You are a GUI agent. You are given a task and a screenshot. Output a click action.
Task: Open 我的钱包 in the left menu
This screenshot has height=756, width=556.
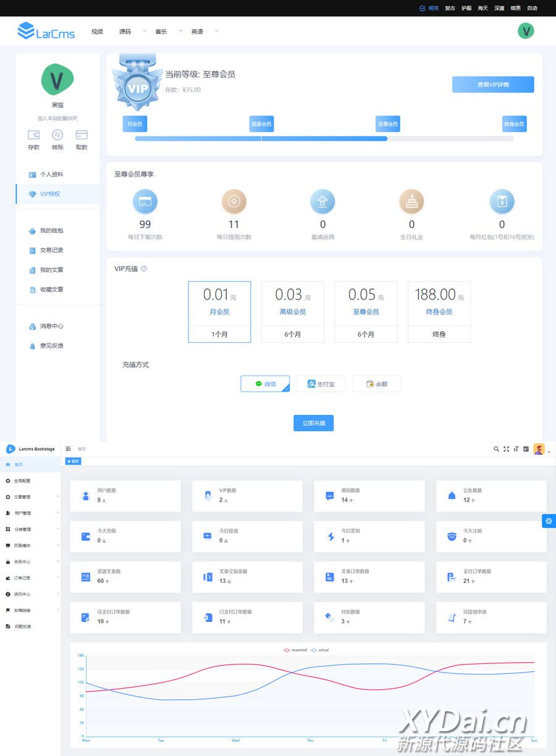(x=51, y=230)
